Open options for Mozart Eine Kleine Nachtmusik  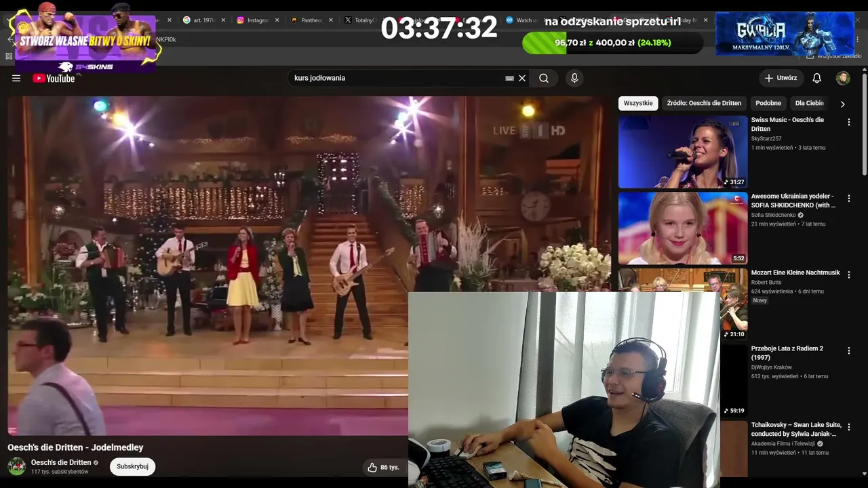(x=848, y=274)
